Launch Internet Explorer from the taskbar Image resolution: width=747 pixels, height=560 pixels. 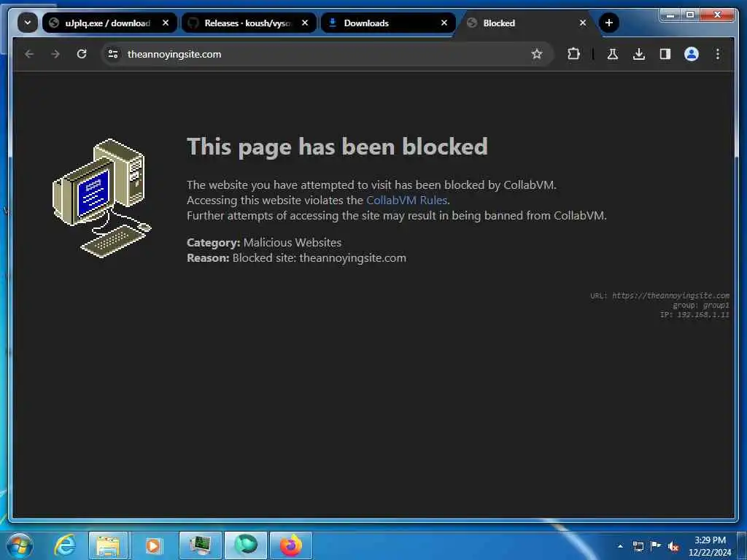click(64, 545)
